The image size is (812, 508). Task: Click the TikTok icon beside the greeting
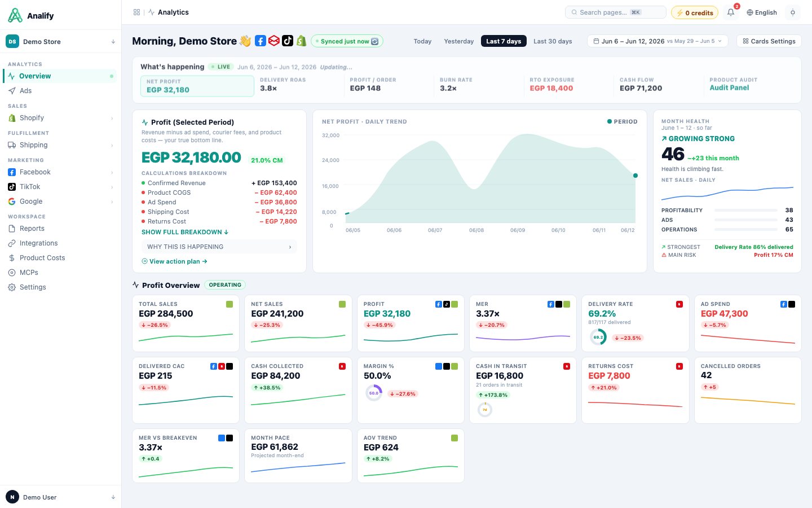[288, 41]
